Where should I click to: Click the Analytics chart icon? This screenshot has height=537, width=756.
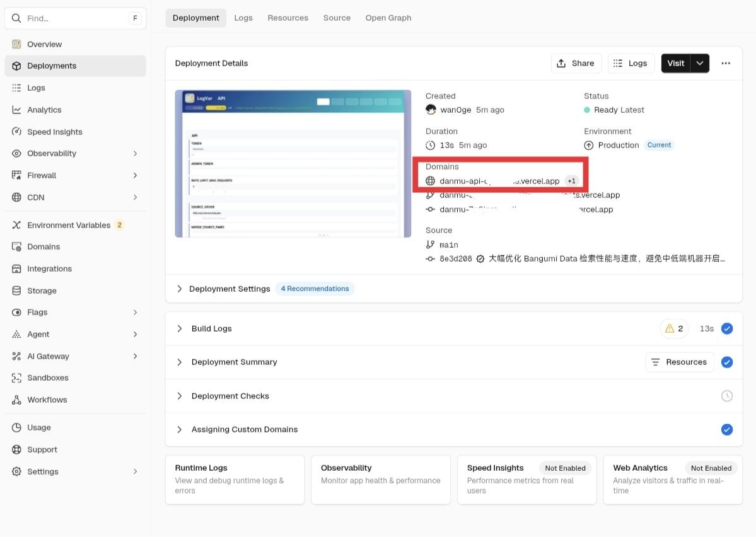click(16, 110)
